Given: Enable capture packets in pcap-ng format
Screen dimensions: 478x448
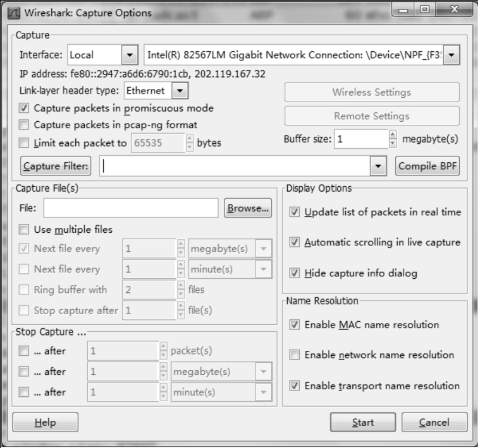Looking at the screenshot, I should click(x=24, y=125).
